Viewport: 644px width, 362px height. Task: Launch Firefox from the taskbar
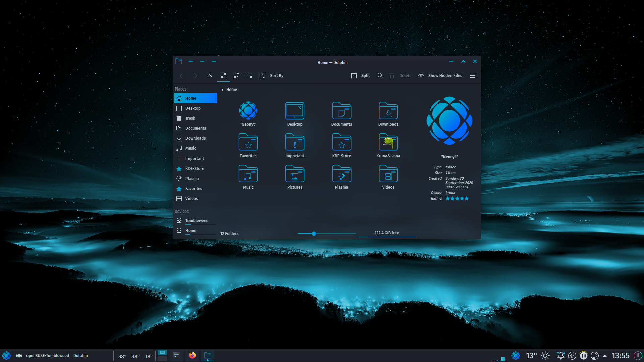(x=192, y=355)
